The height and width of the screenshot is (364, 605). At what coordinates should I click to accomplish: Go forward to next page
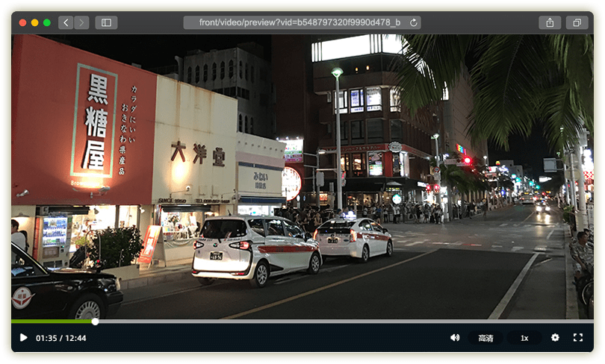click(x=81, y=22)
